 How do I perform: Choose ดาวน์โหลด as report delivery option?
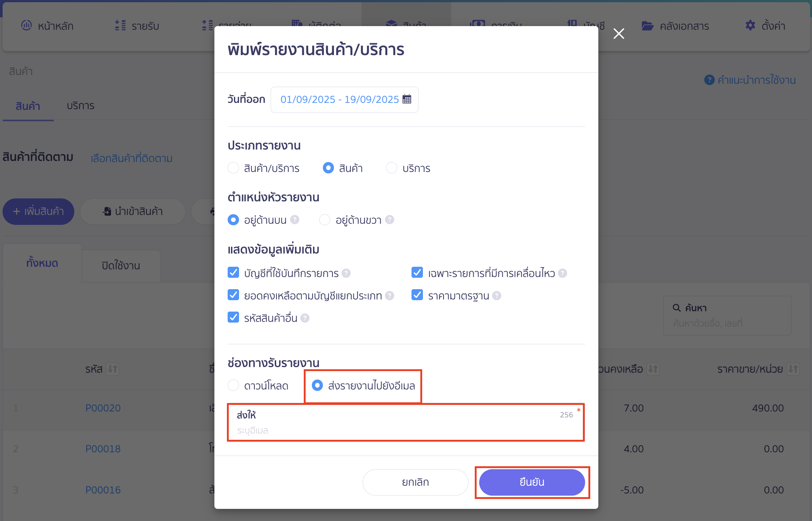click(x=233, y=385)
